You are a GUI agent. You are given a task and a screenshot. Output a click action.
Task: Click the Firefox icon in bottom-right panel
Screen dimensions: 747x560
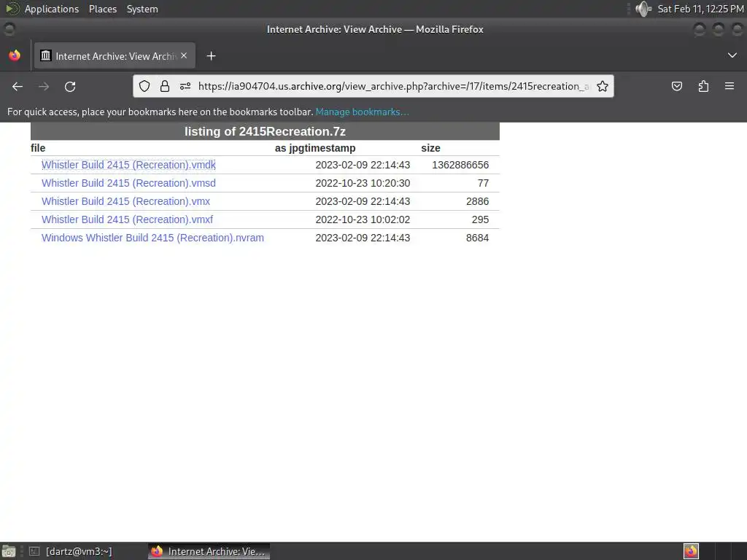click(691, 551)
